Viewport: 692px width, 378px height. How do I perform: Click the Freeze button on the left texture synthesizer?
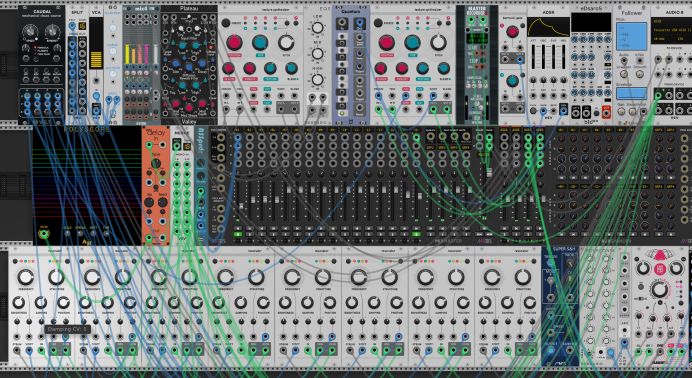(x=226, y=23)
